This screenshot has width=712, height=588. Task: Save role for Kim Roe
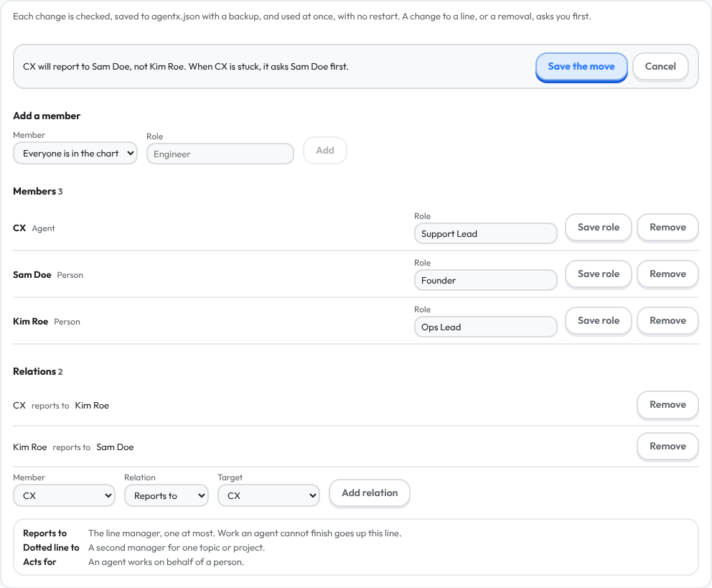(x=599, y=321)
